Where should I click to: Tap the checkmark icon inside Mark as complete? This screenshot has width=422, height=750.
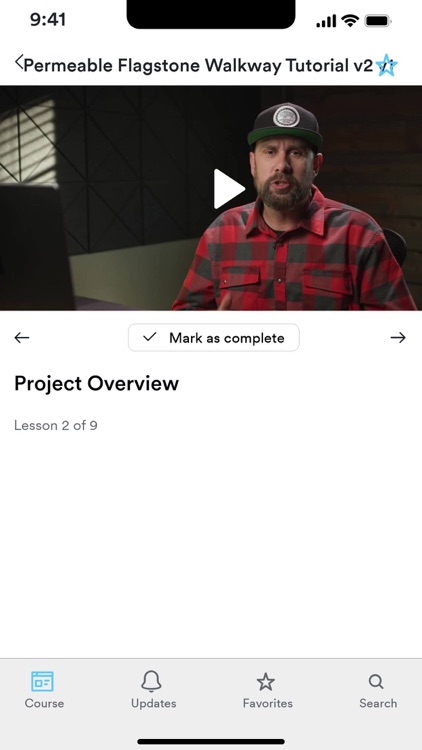click(x=150, y=337)
